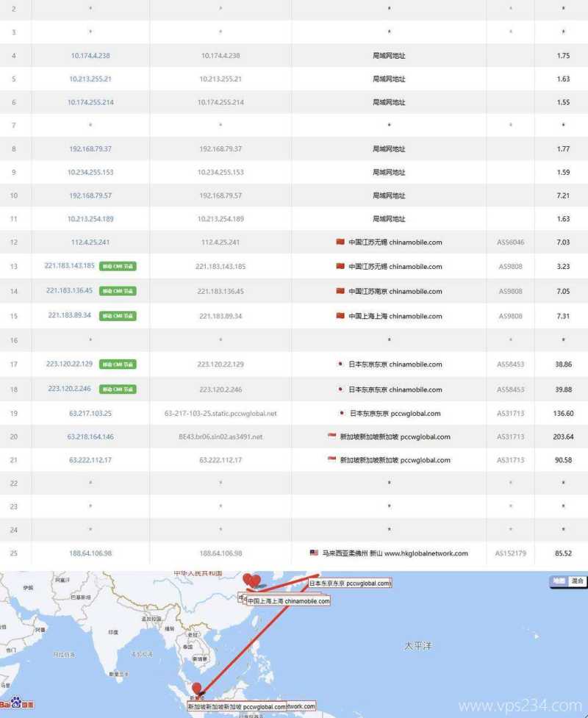This screenshot has height=718, width=588.
Task: Click the 10.174.4.238 IP link
Action: tap(89, 55)
